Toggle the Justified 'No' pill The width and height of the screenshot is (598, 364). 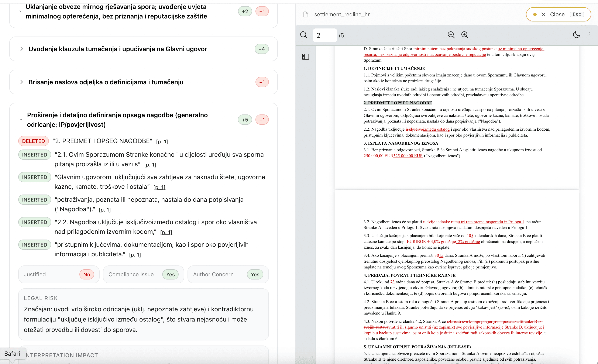[87, 274]
